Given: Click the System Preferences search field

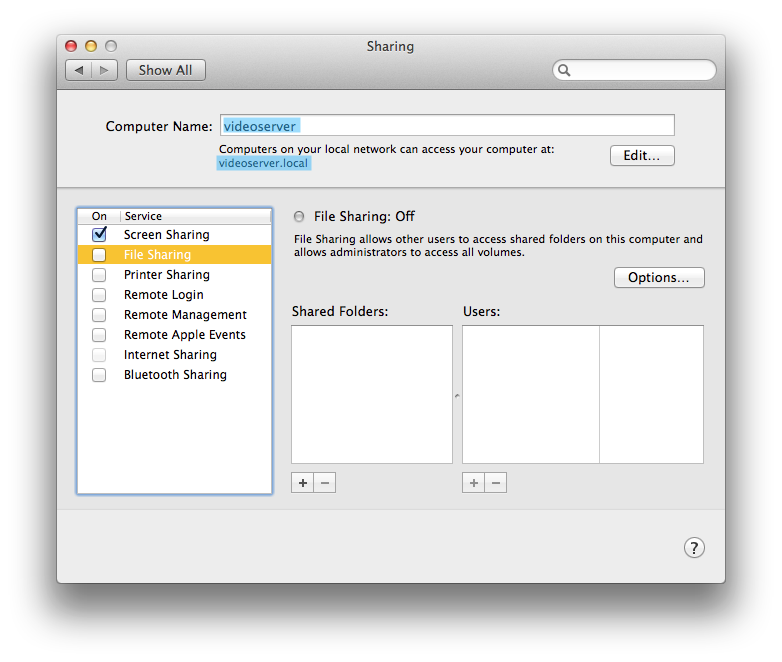Looking at the screenshot, I should [634, 70].
